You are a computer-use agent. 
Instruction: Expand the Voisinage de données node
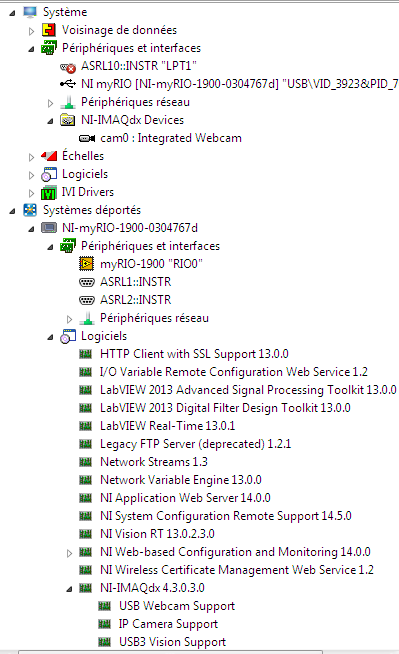(31, 31)
